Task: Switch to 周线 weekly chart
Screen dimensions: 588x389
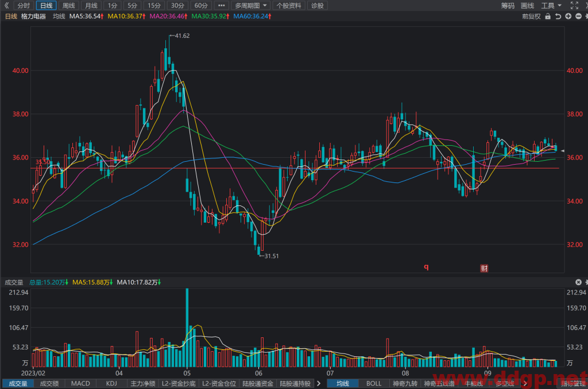Action: coord(69,6)
